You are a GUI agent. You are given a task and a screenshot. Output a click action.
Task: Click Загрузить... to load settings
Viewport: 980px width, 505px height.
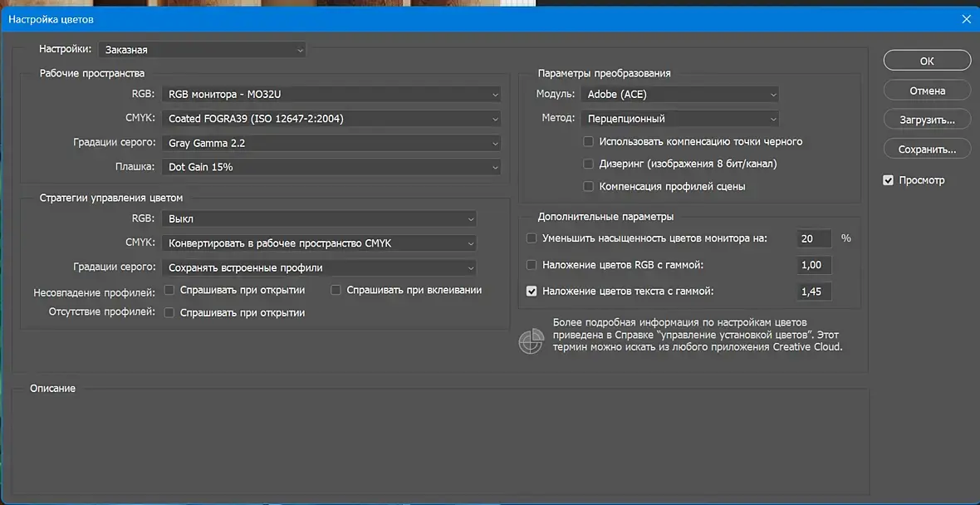927,120
